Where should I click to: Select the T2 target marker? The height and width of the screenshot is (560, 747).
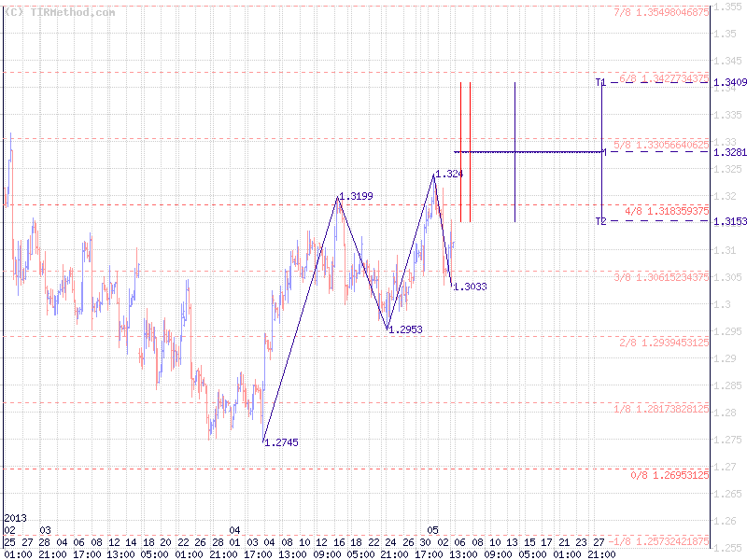pos(600,221)
